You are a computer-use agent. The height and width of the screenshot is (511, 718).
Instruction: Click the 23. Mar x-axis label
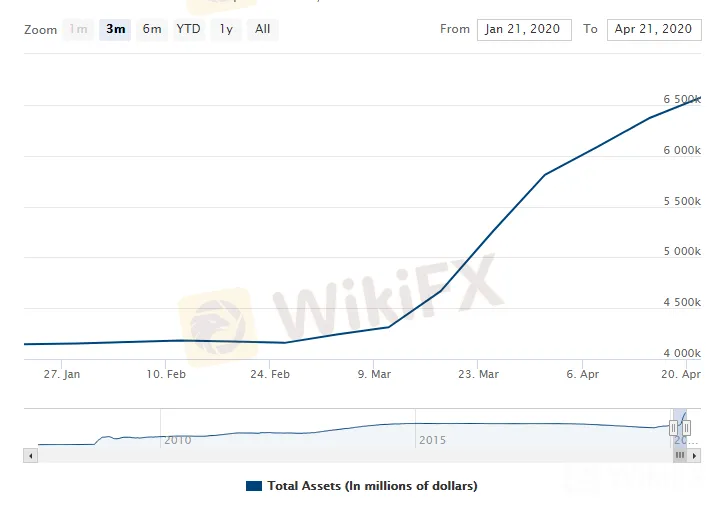click(x=477, y=374)
